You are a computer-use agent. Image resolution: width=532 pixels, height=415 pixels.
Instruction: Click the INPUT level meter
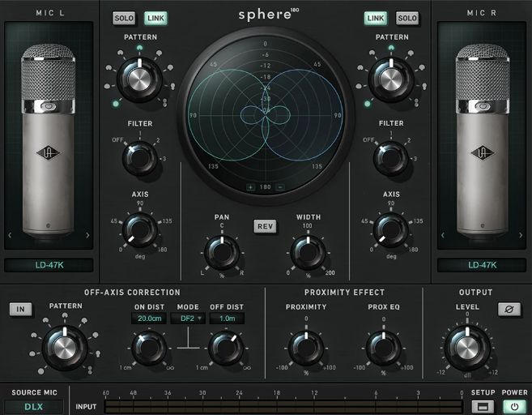(x=283, y=406)
